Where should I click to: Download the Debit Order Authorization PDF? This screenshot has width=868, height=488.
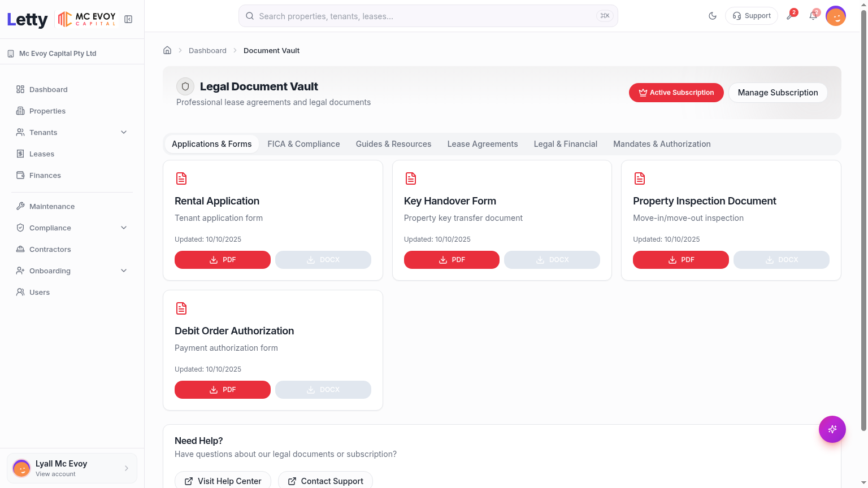223,390
